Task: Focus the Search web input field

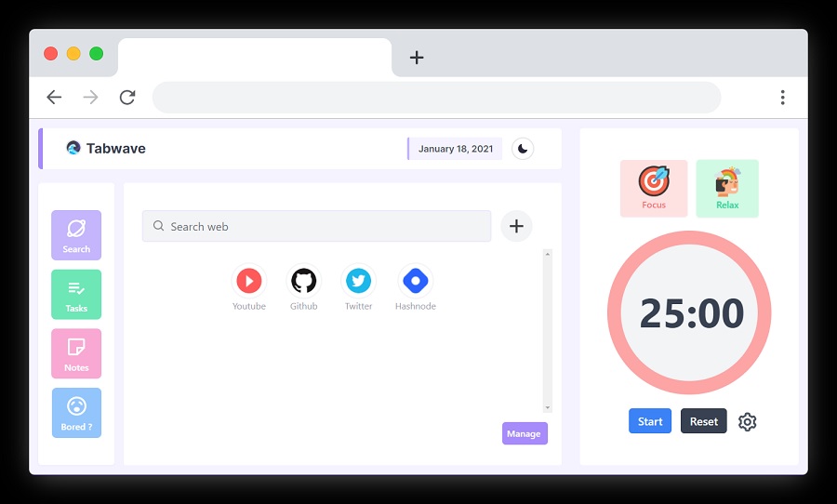Action: [x=316, y=226]
